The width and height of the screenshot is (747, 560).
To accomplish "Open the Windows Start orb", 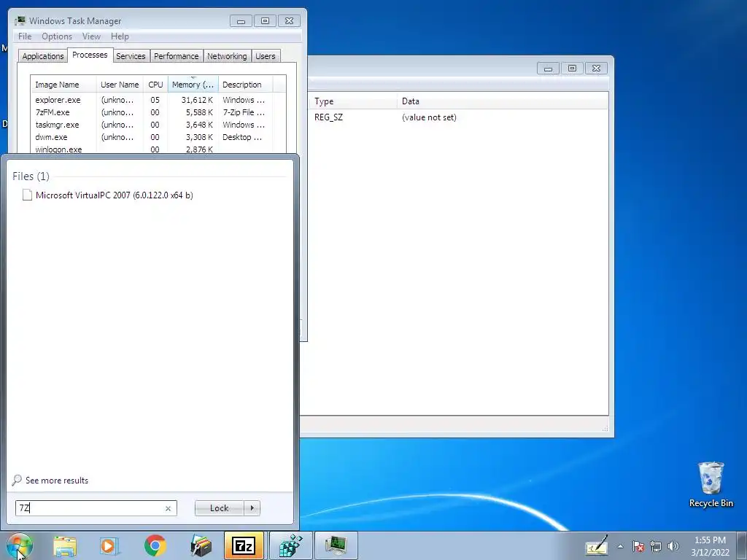I will (x=19, y=545).
